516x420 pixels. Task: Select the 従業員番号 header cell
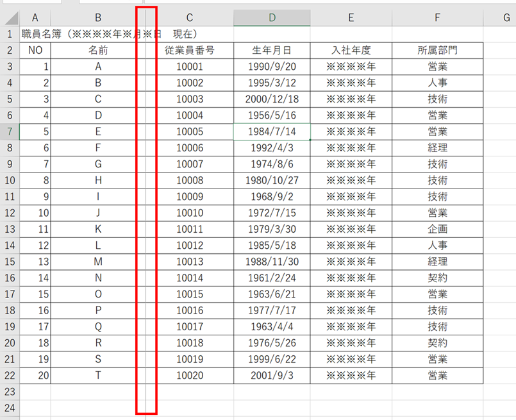point(190,50)
